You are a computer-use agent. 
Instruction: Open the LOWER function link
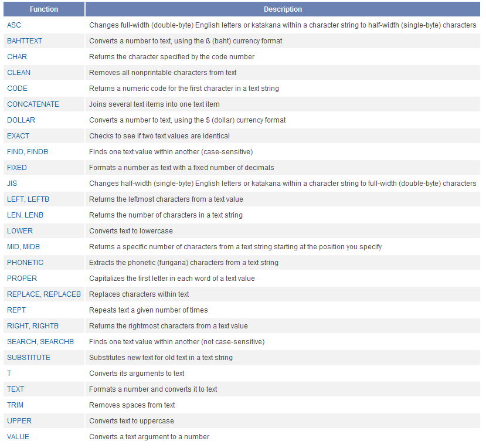click(20, 230)
